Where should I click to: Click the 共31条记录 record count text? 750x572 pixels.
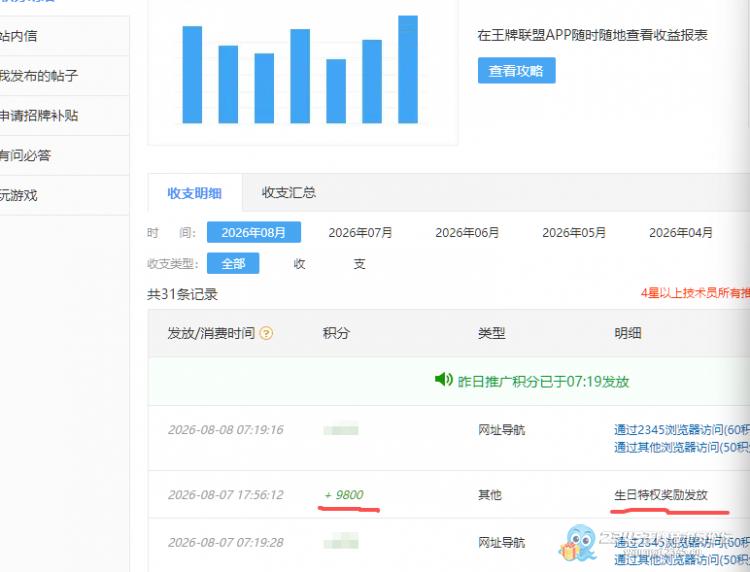(x=182, y=294)
